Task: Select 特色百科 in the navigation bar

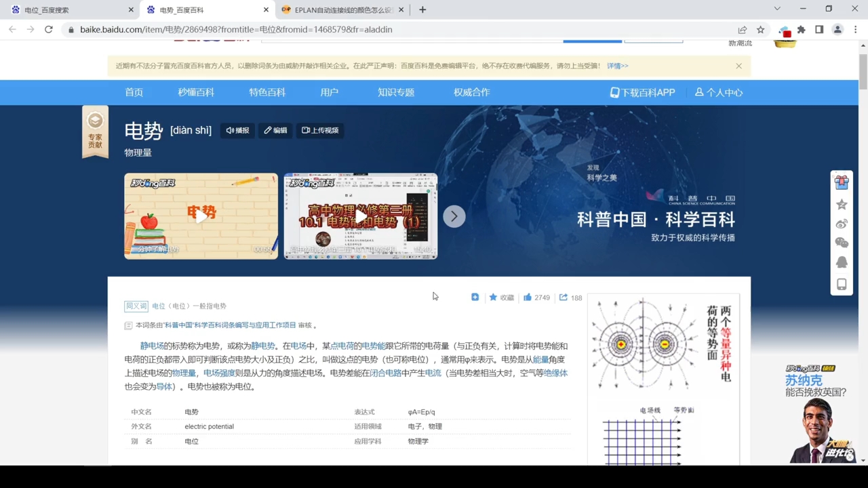Action: (267, 92)
